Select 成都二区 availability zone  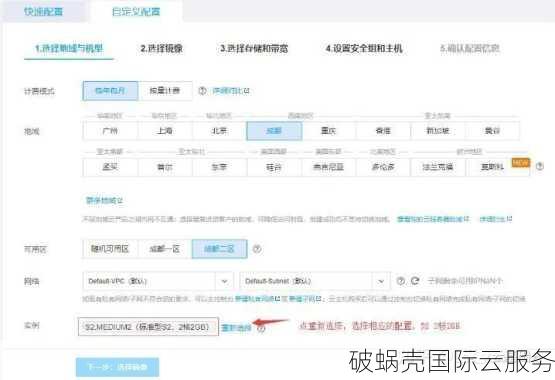[x=219, y=249]
